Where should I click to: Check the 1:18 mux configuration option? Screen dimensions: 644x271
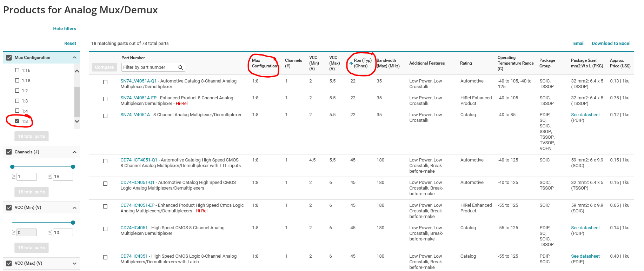point(17,80)
